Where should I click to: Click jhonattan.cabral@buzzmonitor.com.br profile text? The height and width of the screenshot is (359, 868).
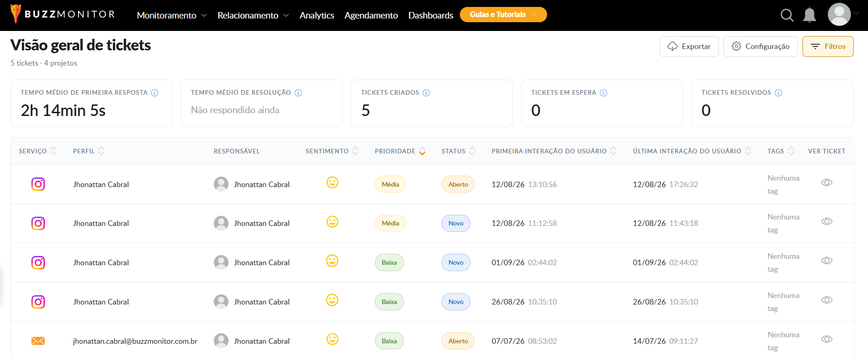click(135, 341)
